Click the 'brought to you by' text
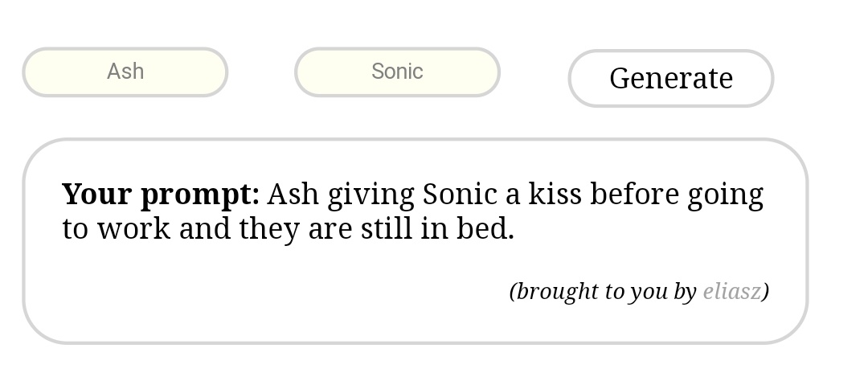The height and width of the screenshot is (377, 868). click(603, 292)
